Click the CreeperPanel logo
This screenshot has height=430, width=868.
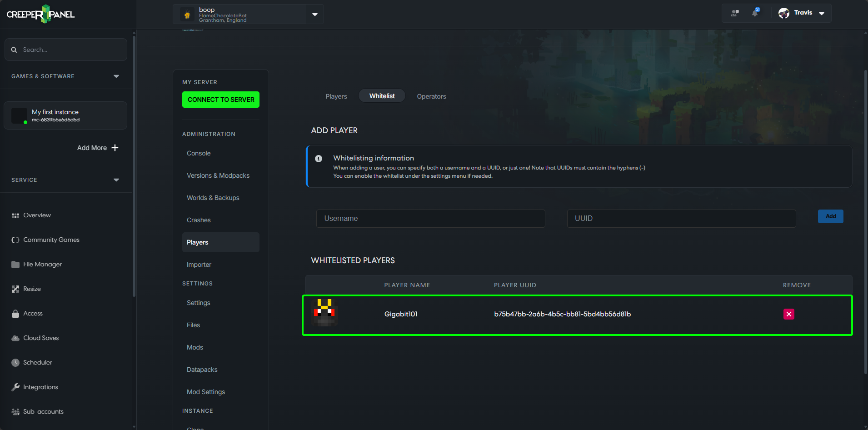pyautogui.click(x=40, y=14)
